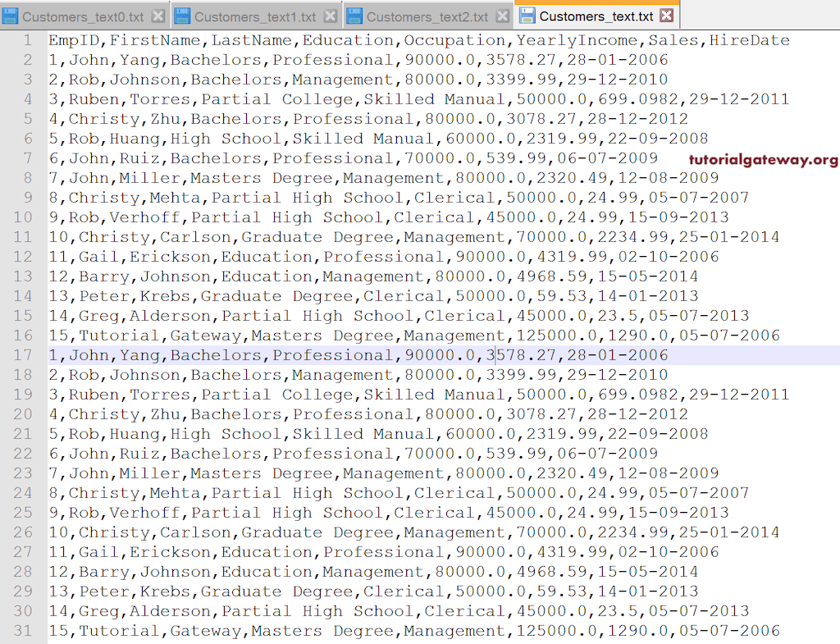
Task: Click line 16 Tutorial Gateway record
Action: [414, 336]
